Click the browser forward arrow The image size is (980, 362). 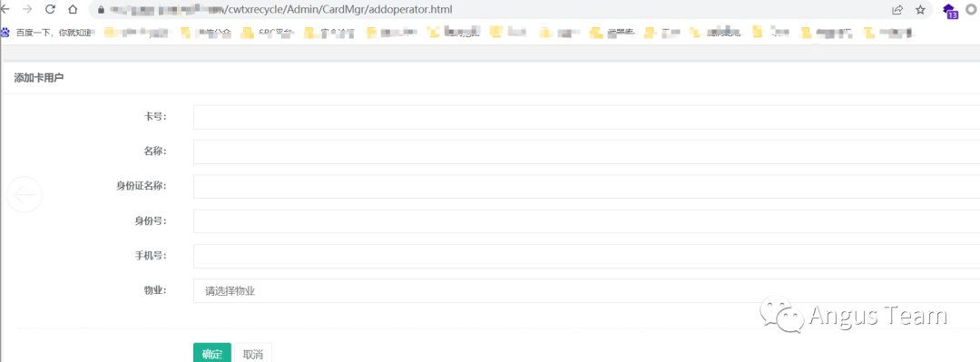tap(27, 9)
